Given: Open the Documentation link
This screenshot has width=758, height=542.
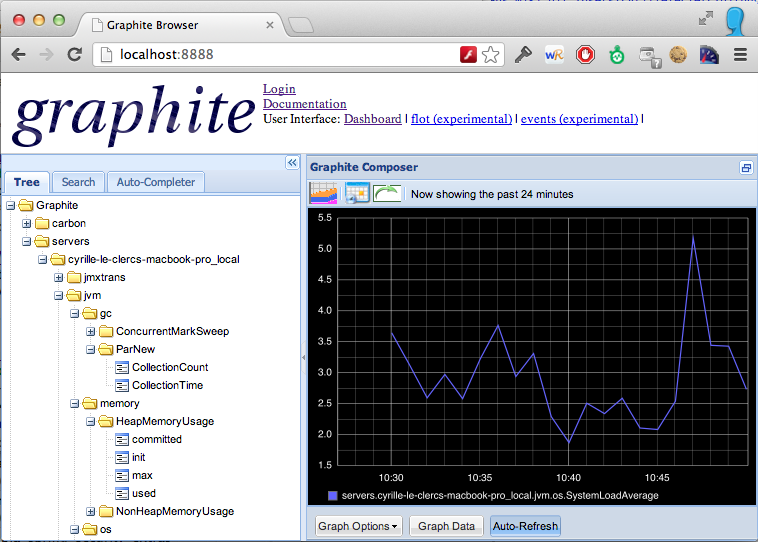Looking at the screenshot, I should tap(305, 104).
